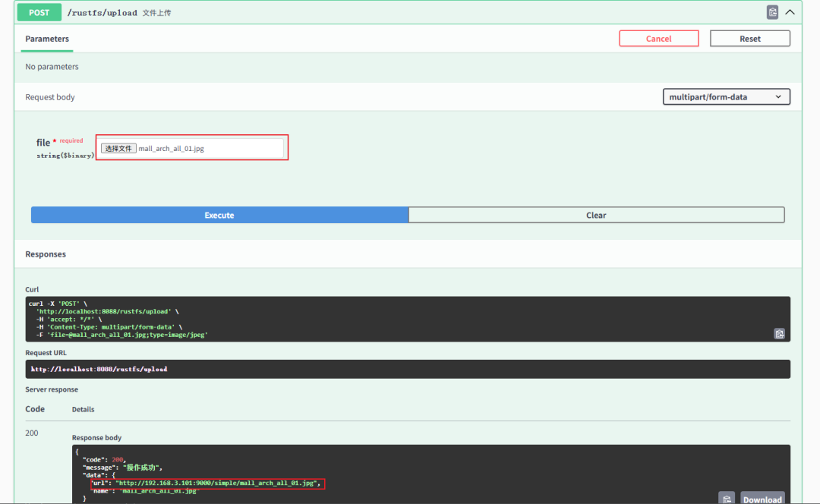Image resolution: width=820 pixels, height=504 pixels.
Task: Copy the endpoint path to clipboard icon
Action: tap(772, 12)
